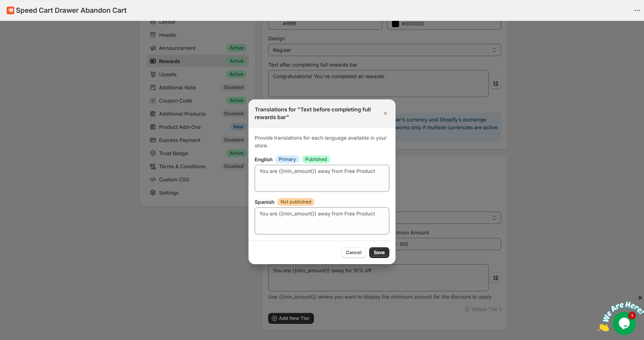Click translate icon beside 10% off text field
Image resolution: width=644 pixels, height=340 pixels.
tap(496, 278)
